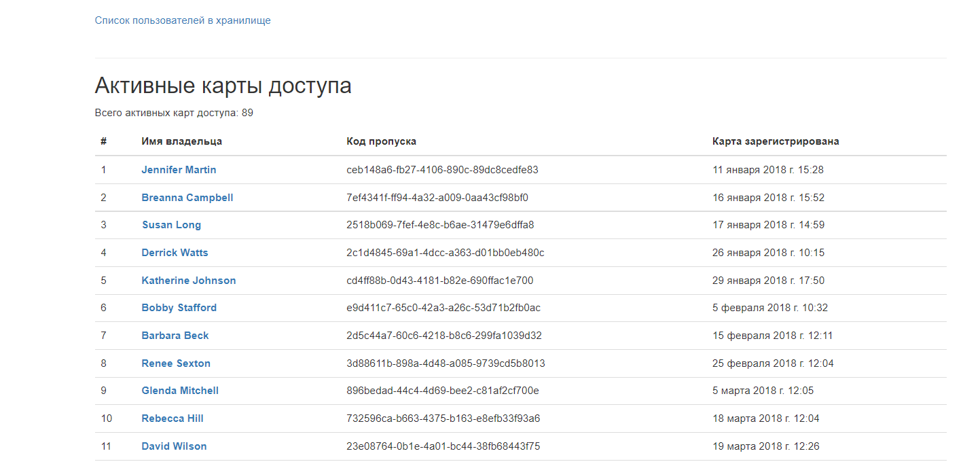Open Breanna Campbell's card details
Image resolution: width=980 pixels, height=464 pixels.
(187, 197)
